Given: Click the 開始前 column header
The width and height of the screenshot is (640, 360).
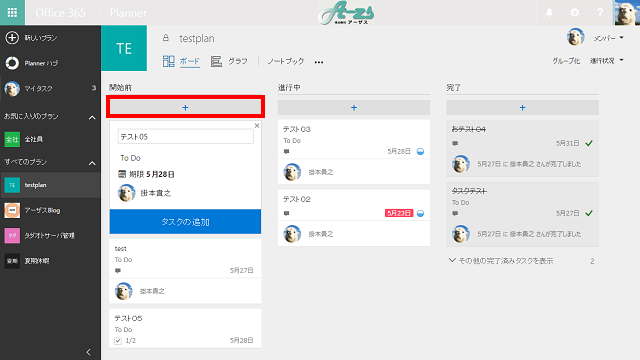Looking at the screenshot, I should 120,87.
